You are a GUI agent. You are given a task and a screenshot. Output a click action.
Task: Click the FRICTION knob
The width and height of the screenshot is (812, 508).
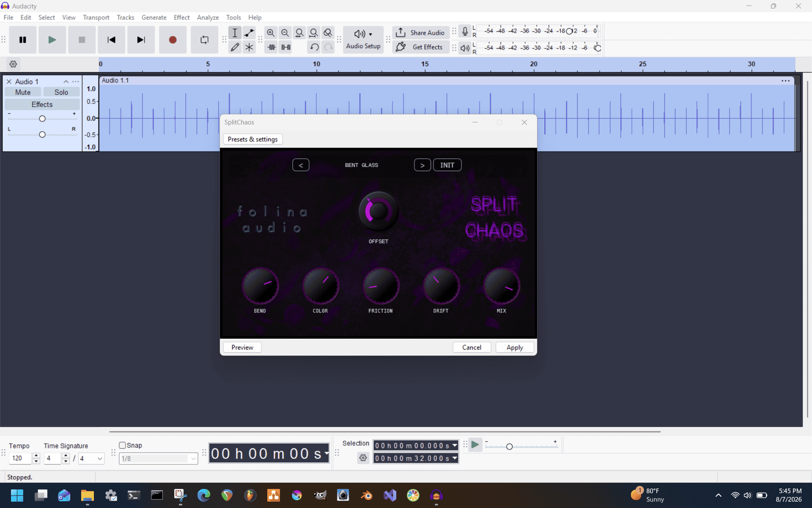pos(381,286)
